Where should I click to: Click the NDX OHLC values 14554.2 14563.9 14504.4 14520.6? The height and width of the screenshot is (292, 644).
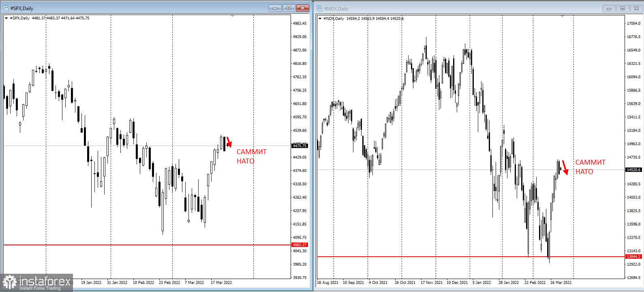click(375, 19)
